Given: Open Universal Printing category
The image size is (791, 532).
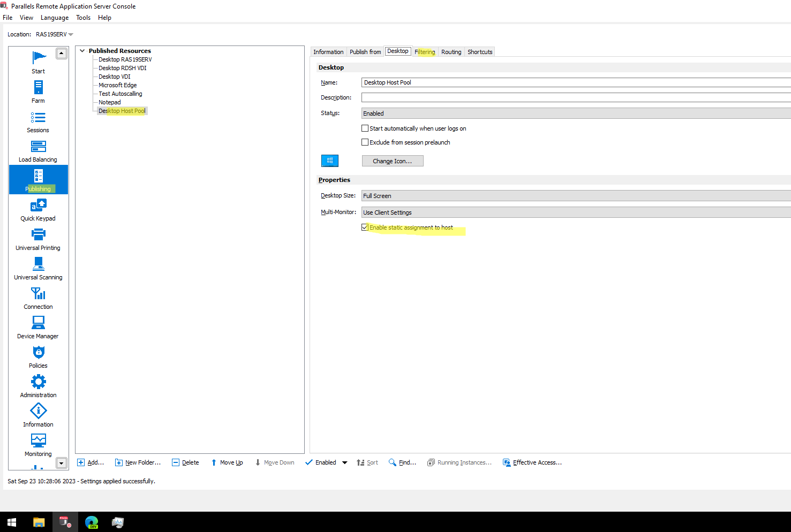Looking at the screenshot, I should [38, 239].
